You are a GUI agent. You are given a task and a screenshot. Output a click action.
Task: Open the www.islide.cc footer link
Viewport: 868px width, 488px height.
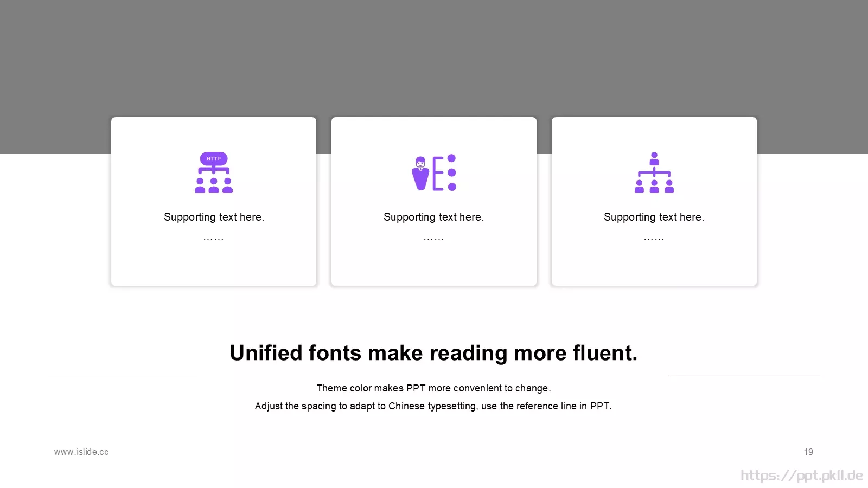81,452
